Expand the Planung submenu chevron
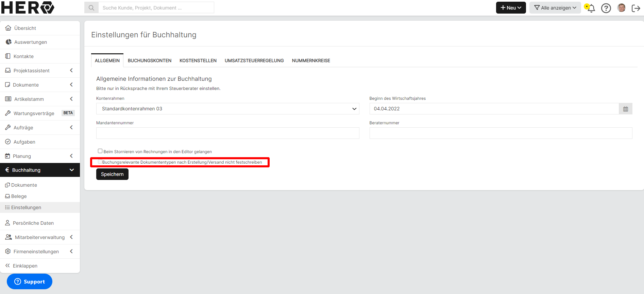The height and width of the screenshot is (294, 644). coord(71,156)
